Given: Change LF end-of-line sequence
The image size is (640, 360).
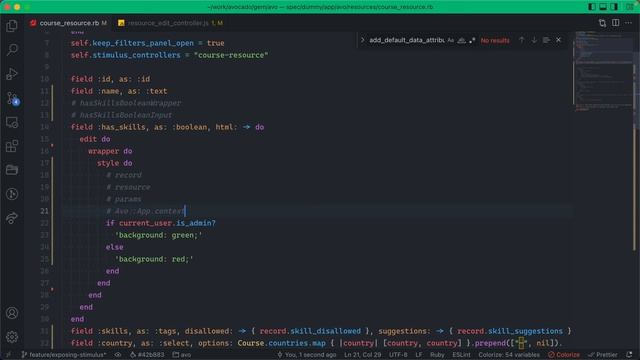Looking at the screenshot, I should pyautogui.click(x=419, y=355).
